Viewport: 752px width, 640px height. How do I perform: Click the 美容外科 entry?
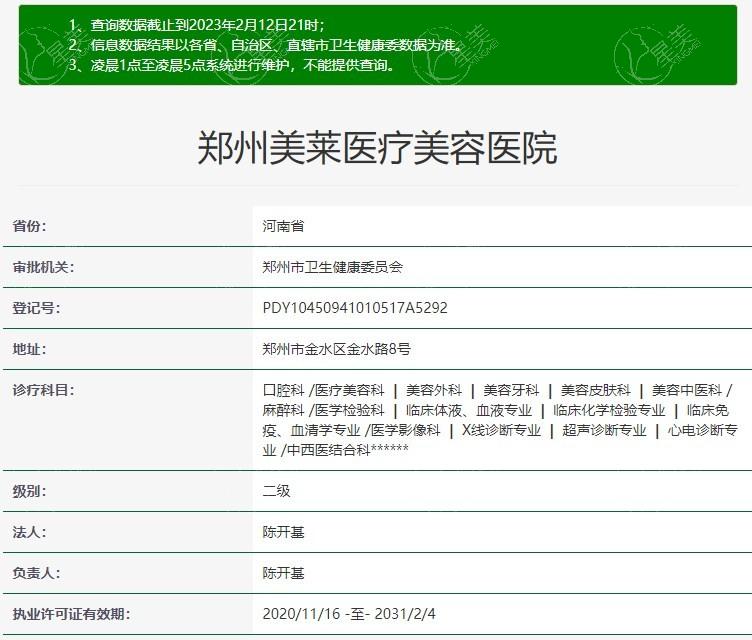point(434,391)
